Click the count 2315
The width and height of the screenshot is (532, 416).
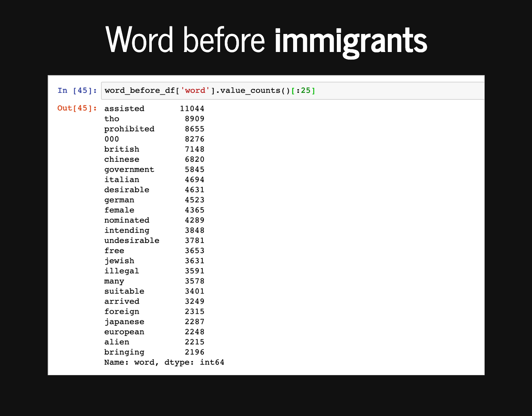[x=195, y=311]
